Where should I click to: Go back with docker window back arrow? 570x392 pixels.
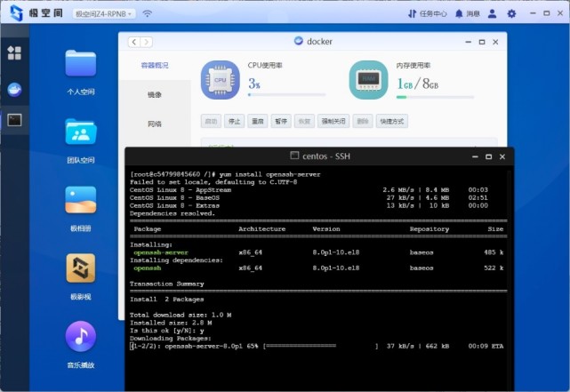click(134, 42)
